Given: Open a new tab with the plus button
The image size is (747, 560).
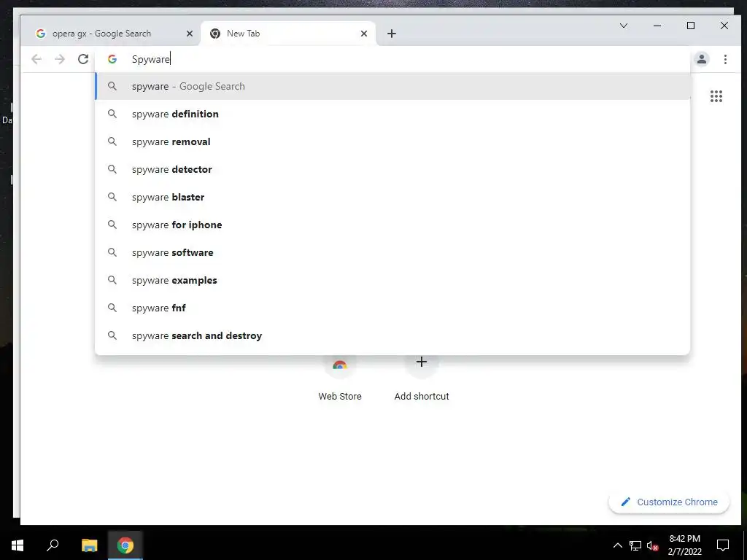Looking at the screenshot, I should [392, 34].
